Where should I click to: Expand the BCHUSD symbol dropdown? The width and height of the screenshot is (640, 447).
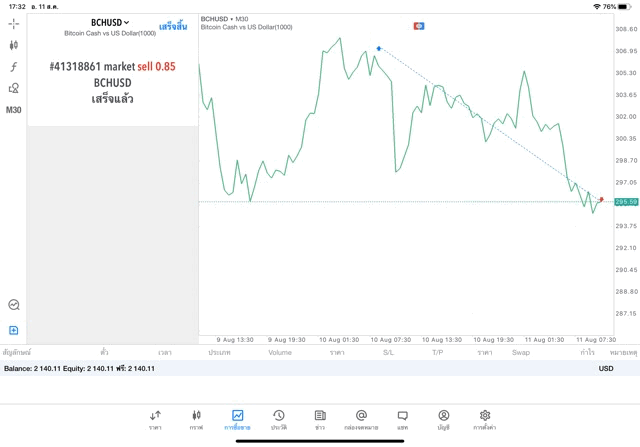[x=110, y=22]
